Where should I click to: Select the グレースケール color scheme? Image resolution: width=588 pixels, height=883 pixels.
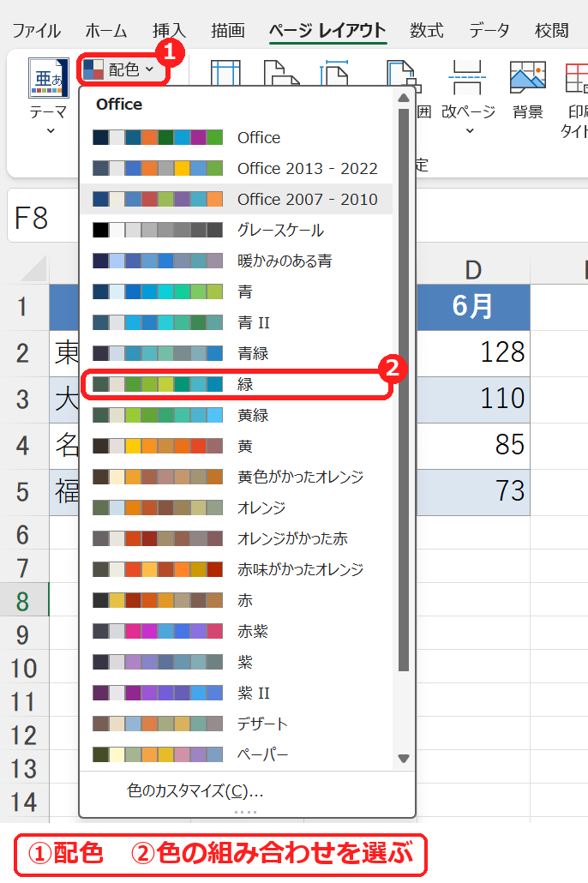pyautogui.click(x=236, y=230)
